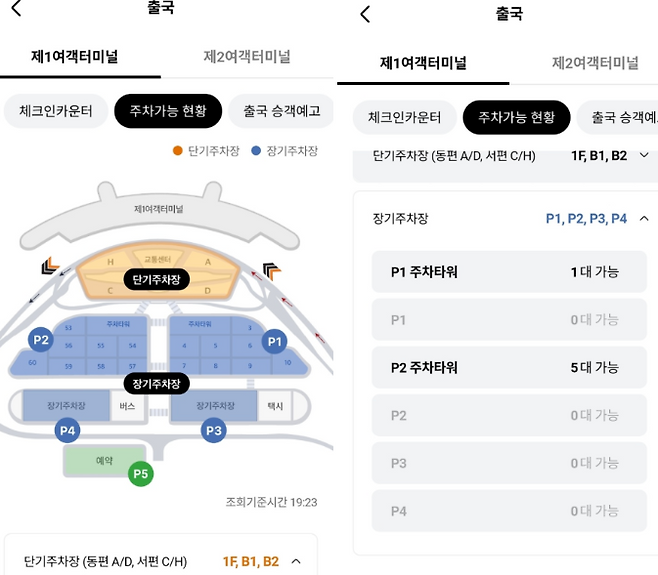Screen dimensions: 658x575
Task: Collapse the 장기주차장 P1, P2, P3, P4 section
Action: (x=644, y=218)
